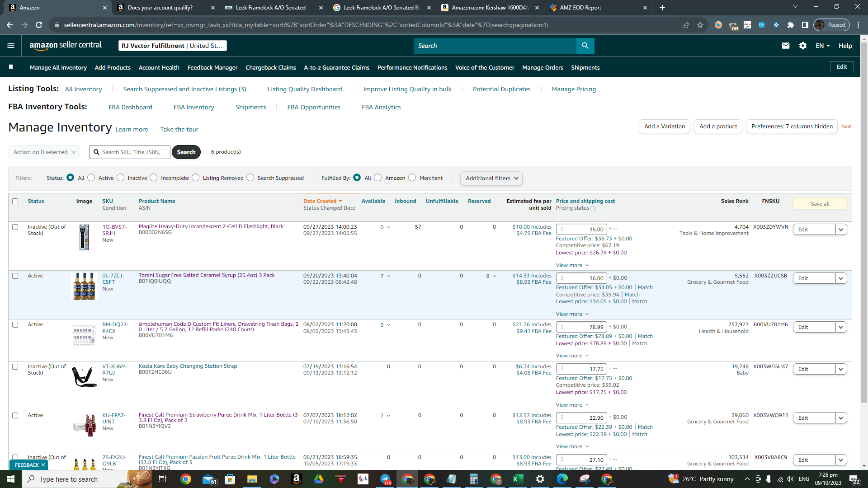
Task: Click Preferences: 7 columns hidden button
Action: [x=792, y=126]
